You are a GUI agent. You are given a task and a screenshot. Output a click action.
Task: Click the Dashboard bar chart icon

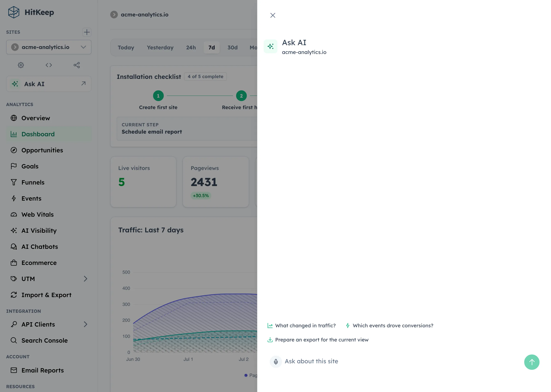coord(14,134)
